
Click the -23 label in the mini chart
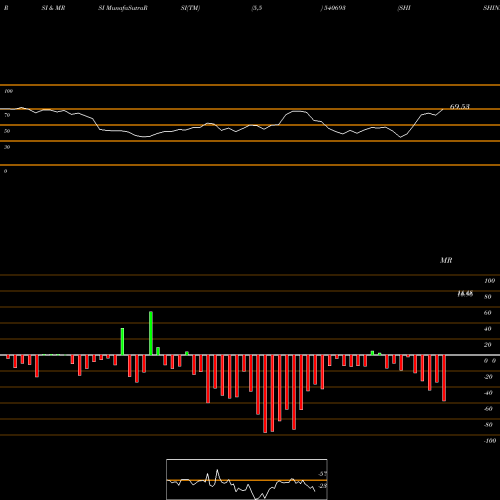pyautogui.click(x=323, y=486)
